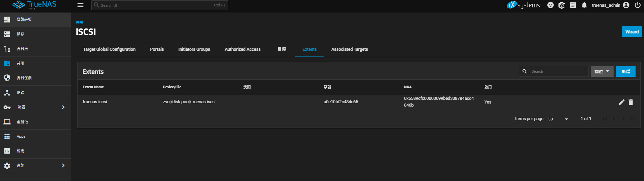Click the smiley feedback icon
The width and height of the screenshot is (644, 181).
[550, 5]
